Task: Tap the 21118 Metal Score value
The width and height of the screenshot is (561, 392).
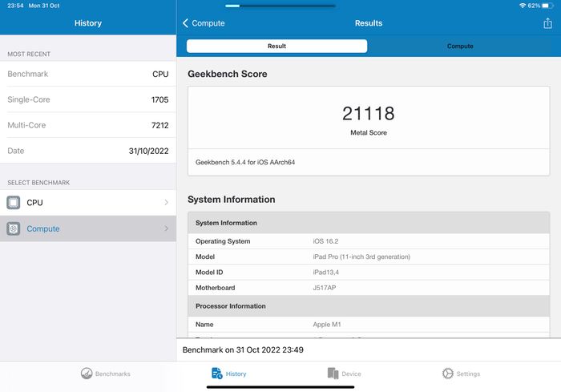Action: click(x=368, y=114)
